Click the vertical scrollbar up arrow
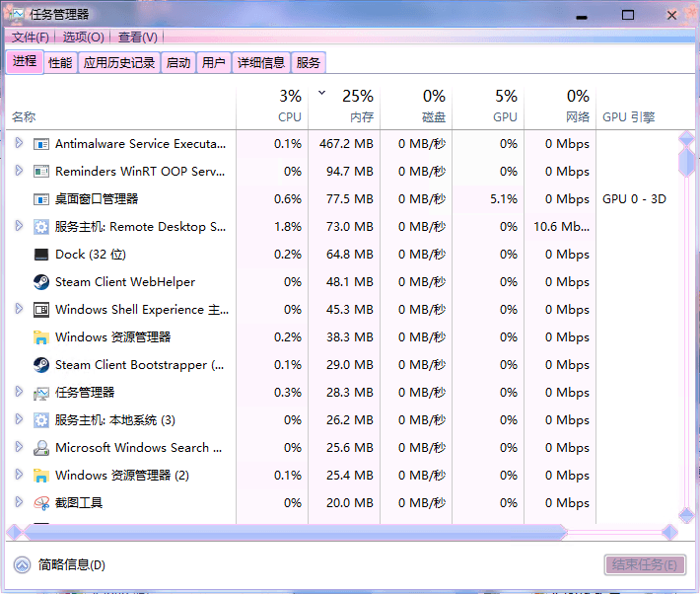Image resolution: width=700 pixels, height=594 pixels. pos(686,139)
